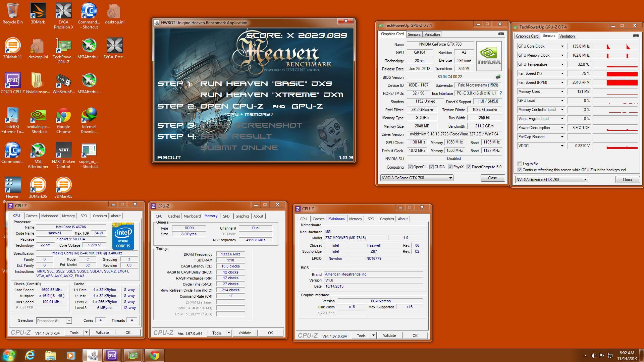Open the Tools dropdown arrow in CPU-Z CPU window
Image resolution: width=644 pixels, height=362 pixels.
coord(86,333)
